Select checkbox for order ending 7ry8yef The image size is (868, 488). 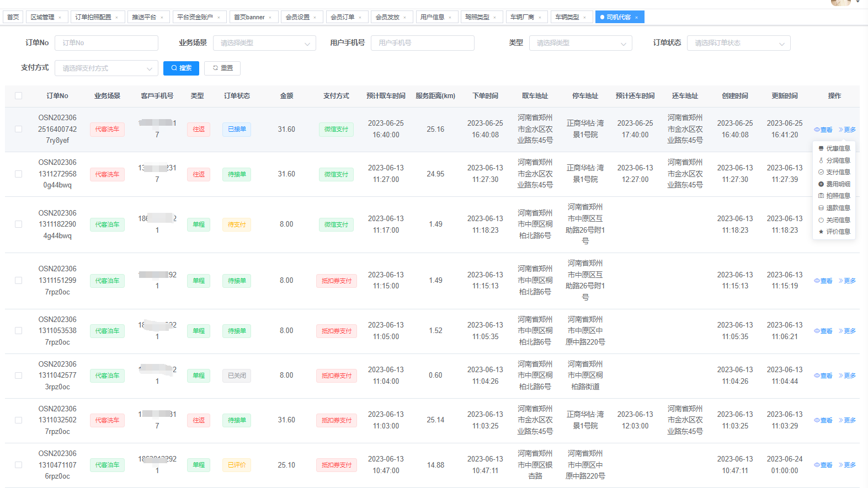18,129
